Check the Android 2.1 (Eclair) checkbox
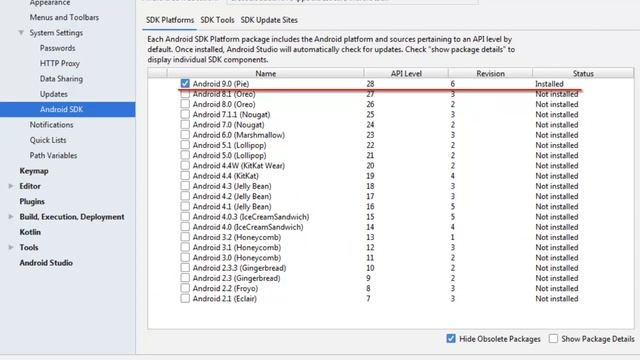Viewport: 640px width, 360px height. [185, 298]
